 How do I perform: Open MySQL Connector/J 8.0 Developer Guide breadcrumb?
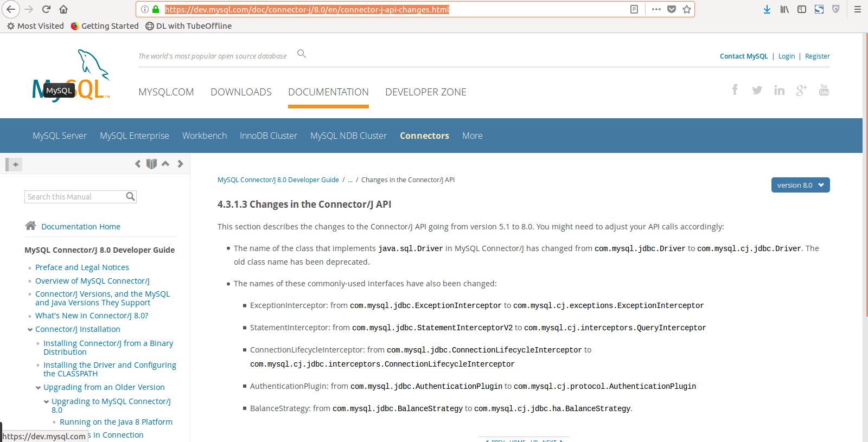point(278,180)
